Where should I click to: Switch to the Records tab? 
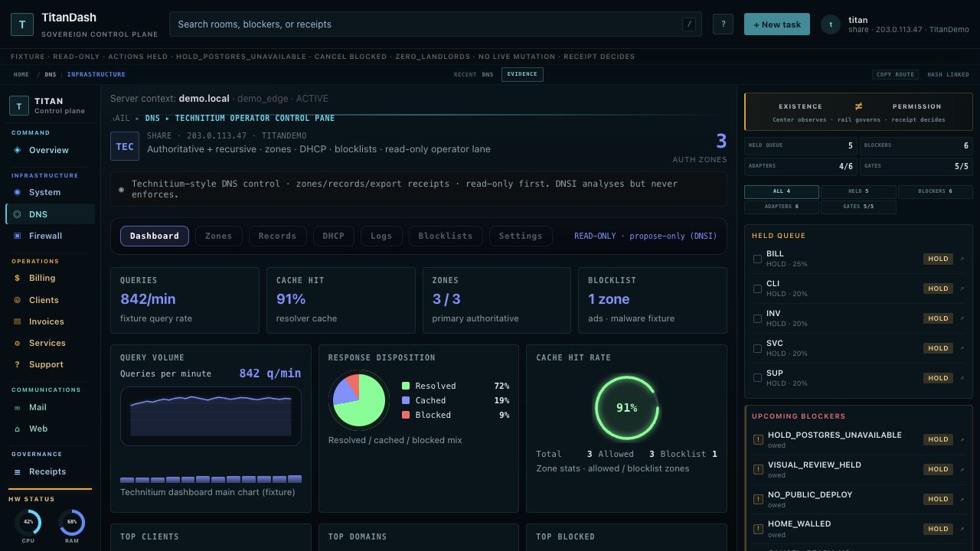(277, 236)
